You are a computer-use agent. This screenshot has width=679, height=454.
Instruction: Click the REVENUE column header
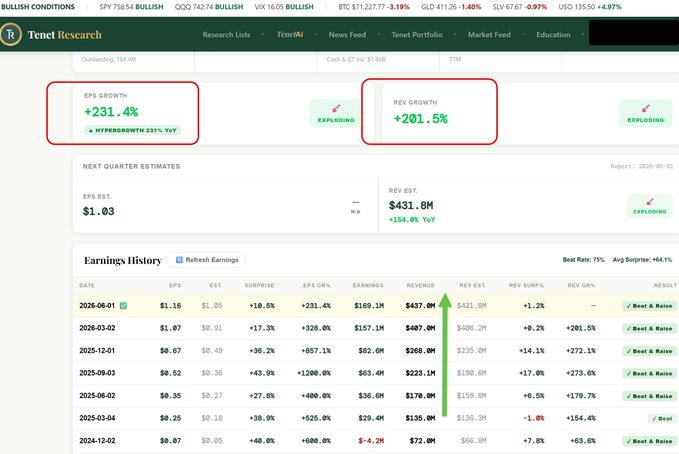point(420,285)
